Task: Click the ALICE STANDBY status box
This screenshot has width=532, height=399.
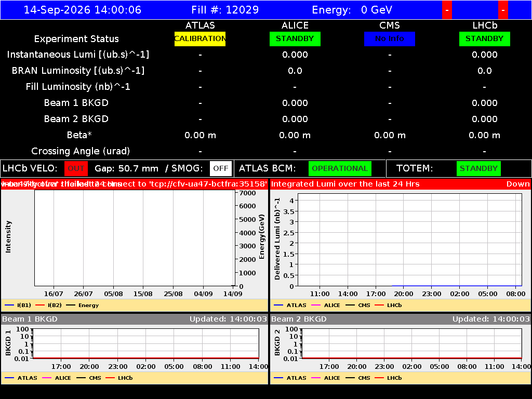Action: [x=295, y=38]
